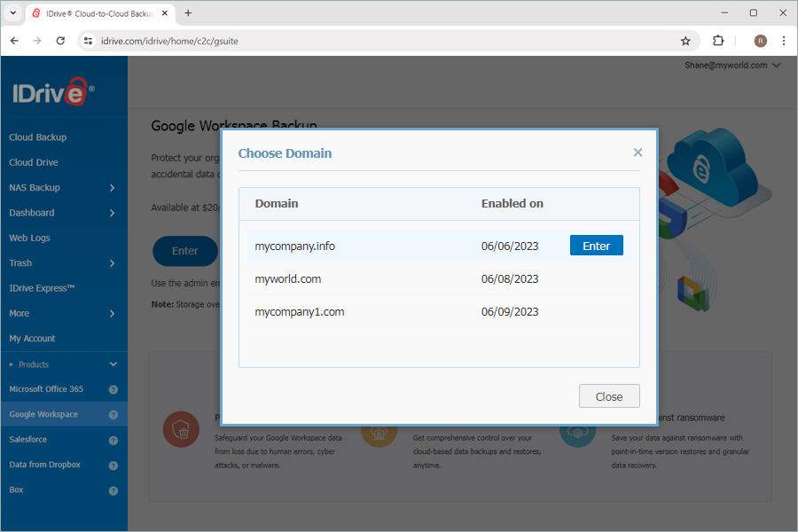Click the background Enter button on the page
The width and height of the screenshot is (798, 532).
click(x=184, y=251)
